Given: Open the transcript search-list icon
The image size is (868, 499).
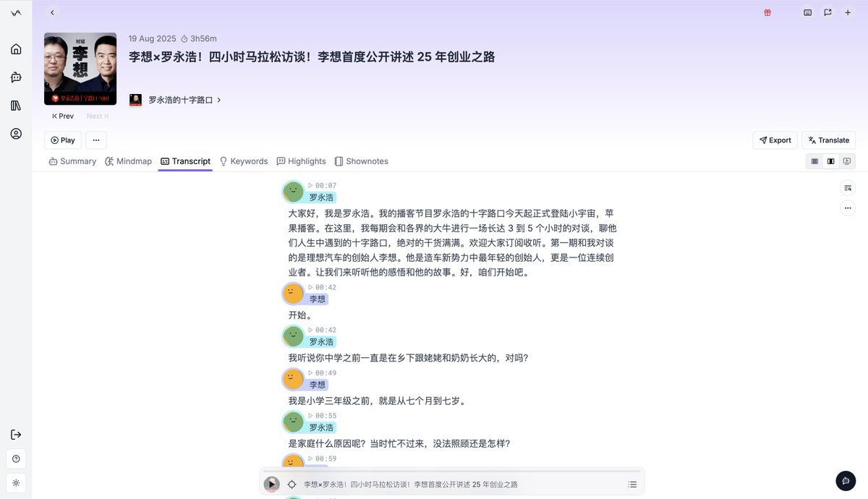Looking at the screenshot, I should [x=848, y=188].
